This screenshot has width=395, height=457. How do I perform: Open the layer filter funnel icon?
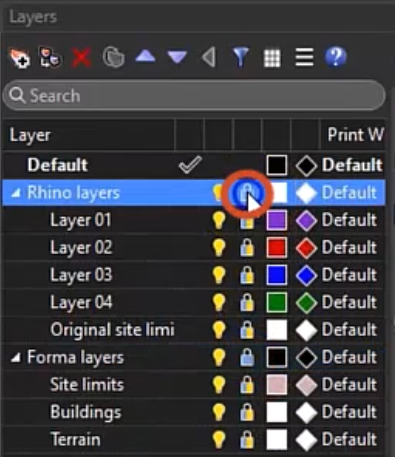(x=240, y=57)
